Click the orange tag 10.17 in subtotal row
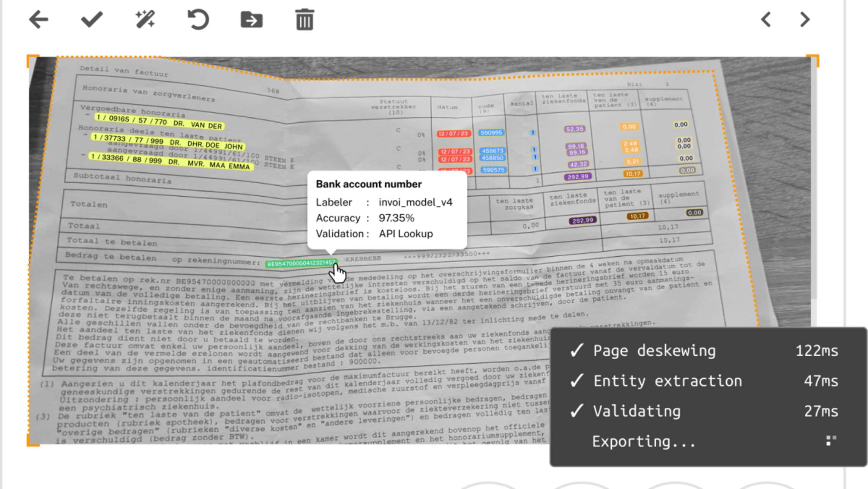This screenshot has height=489, width=868. [x=633, y=174]
